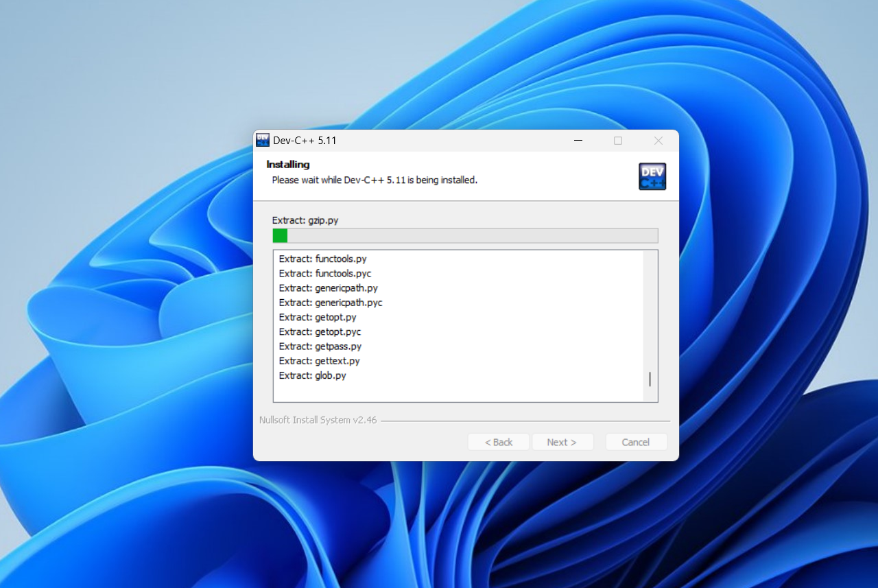This screenshot has height=588, width=878.
Task: Select the "Extract: functools.py" log line
Action: click(x=322, y=259)
